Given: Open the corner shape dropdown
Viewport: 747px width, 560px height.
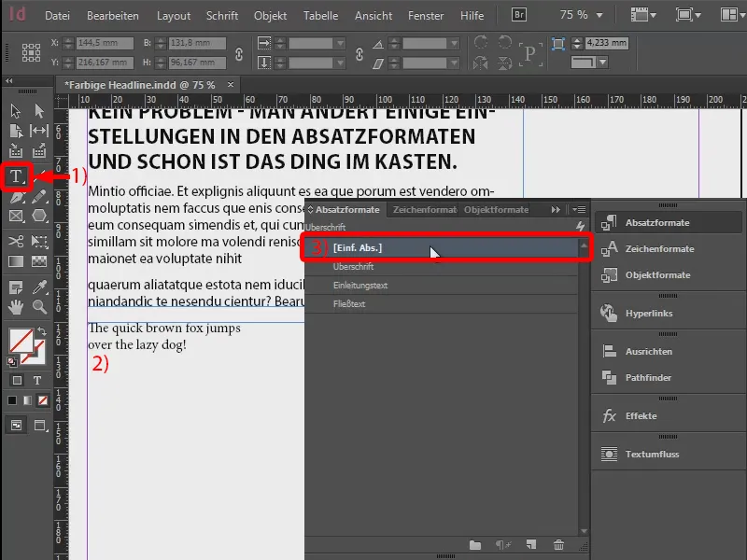Looking at the screenshot, I should click(602, 63).
